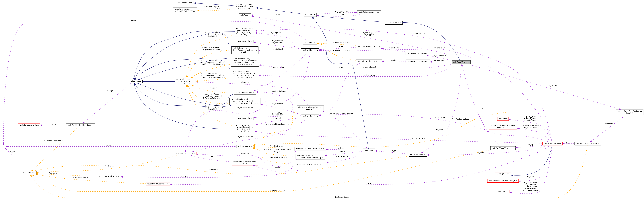
Task: Click Callback node with Ptr< Packet >, Ipv6Header, uint16_t
Action: [245, 50]
